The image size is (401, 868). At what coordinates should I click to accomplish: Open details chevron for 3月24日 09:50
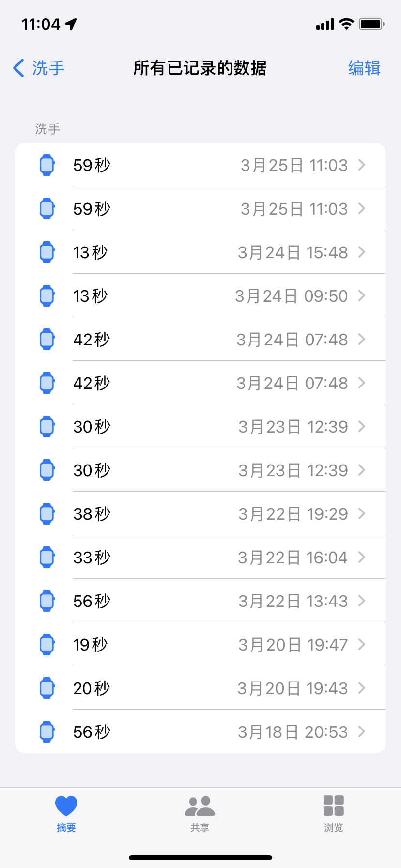coord(362,295)
